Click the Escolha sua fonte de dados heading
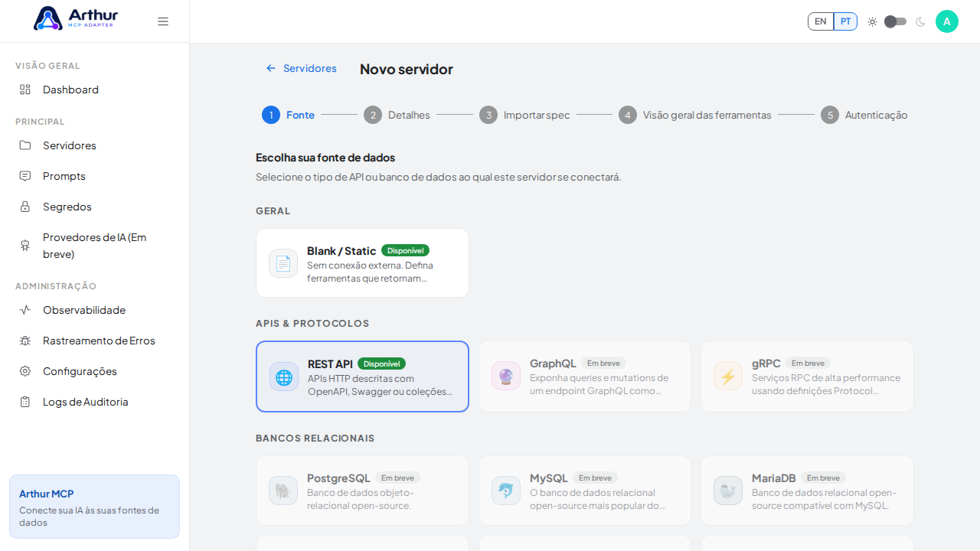This screenshot has height=551, width=980. pyautogui.click(x=325, y=158)
